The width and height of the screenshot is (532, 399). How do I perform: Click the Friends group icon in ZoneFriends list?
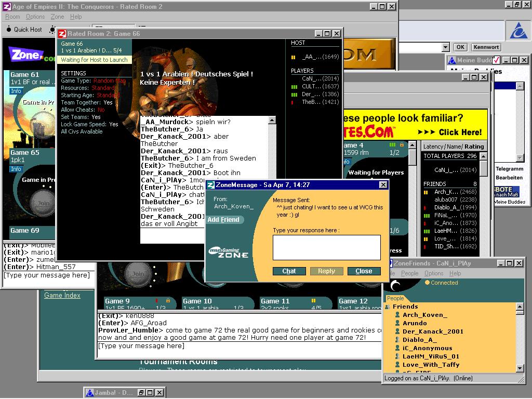pos(388,307)
